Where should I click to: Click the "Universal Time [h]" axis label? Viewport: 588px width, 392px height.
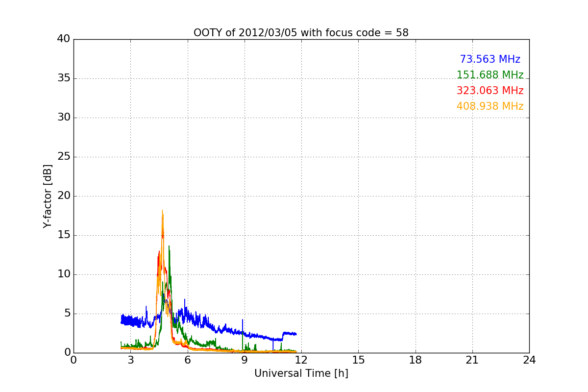(x=301, y=373)
